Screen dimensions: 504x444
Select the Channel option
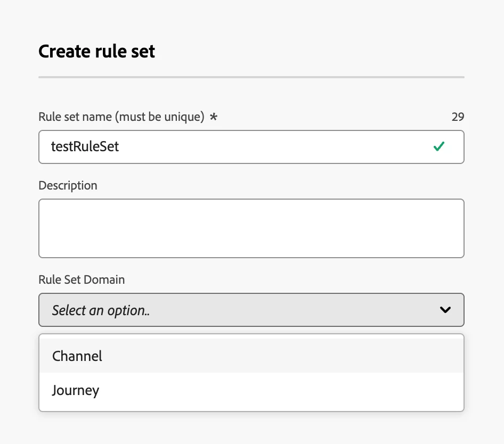tap(77, 356)
